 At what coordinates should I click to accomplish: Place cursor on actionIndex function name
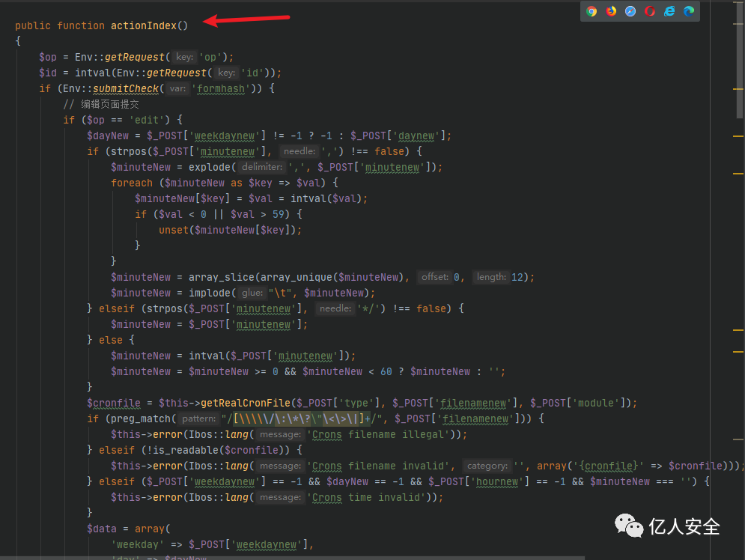point(144,25)
